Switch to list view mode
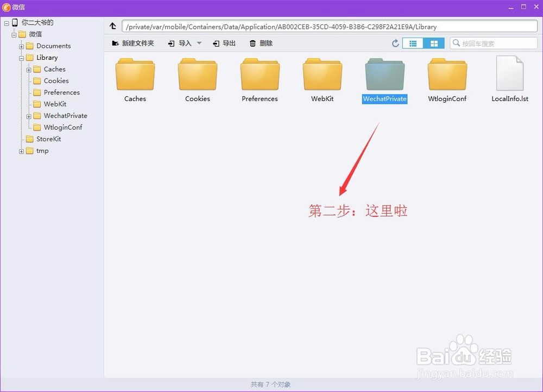Screen dimensions: 543x392 coord(413,43)
